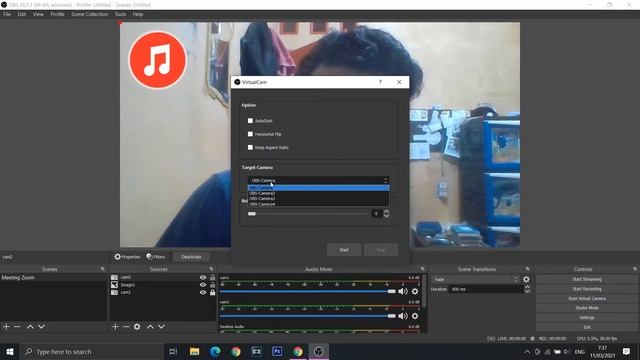
Task: Remove the selected scene with the minus icon
Action: point(17,327)
